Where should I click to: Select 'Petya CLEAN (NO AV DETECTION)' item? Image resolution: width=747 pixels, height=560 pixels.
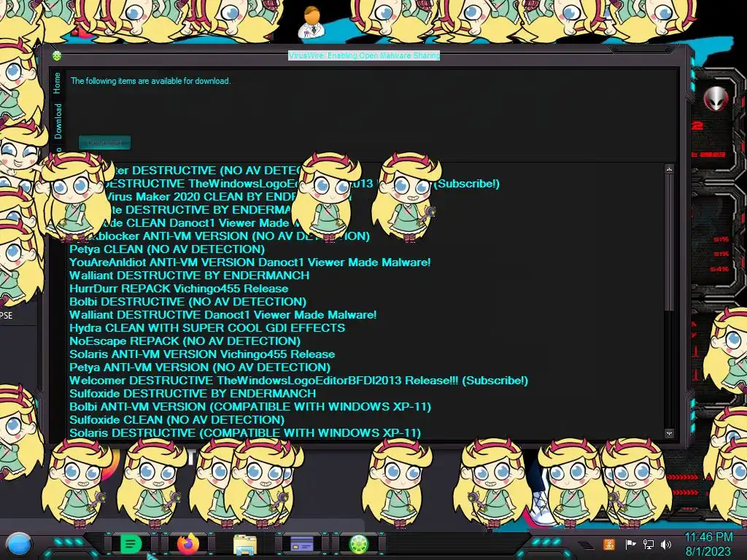pyautogui.click(x=167, y=249)
